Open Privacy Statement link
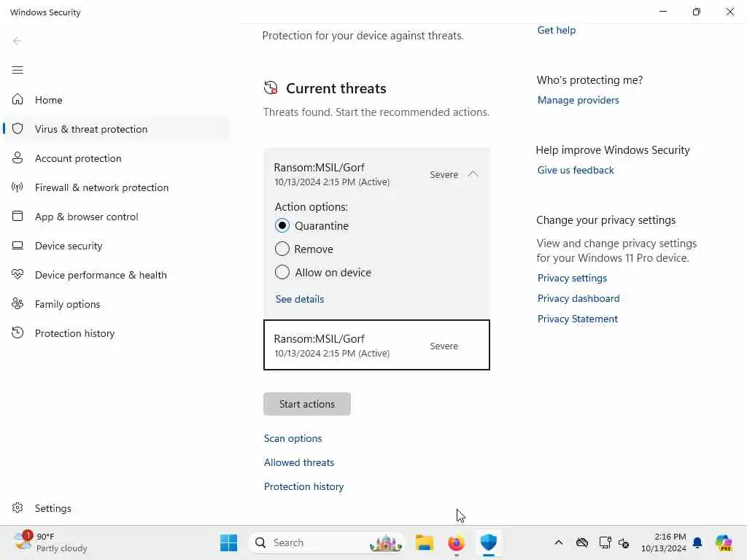This screenshot has height=560, width=747. point(578,319)
